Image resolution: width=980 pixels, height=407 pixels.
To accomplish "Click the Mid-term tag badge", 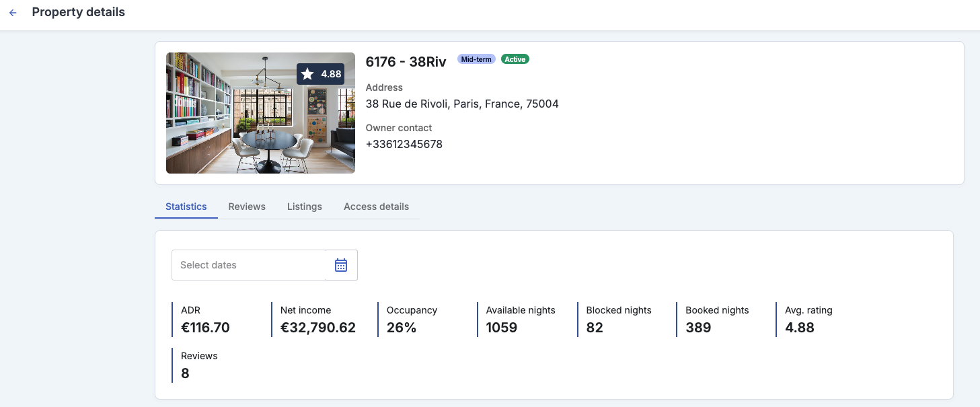I will pyautogui.click(x=476, y=59).
